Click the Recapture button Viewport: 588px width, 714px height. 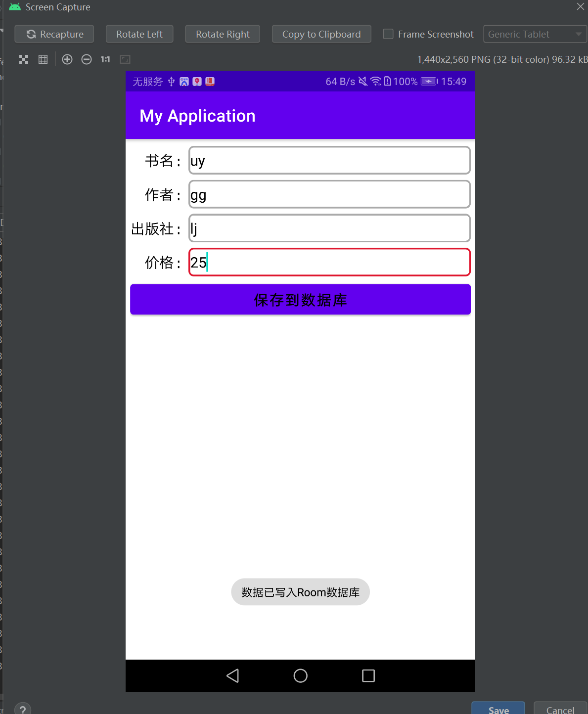pos(54,34)
